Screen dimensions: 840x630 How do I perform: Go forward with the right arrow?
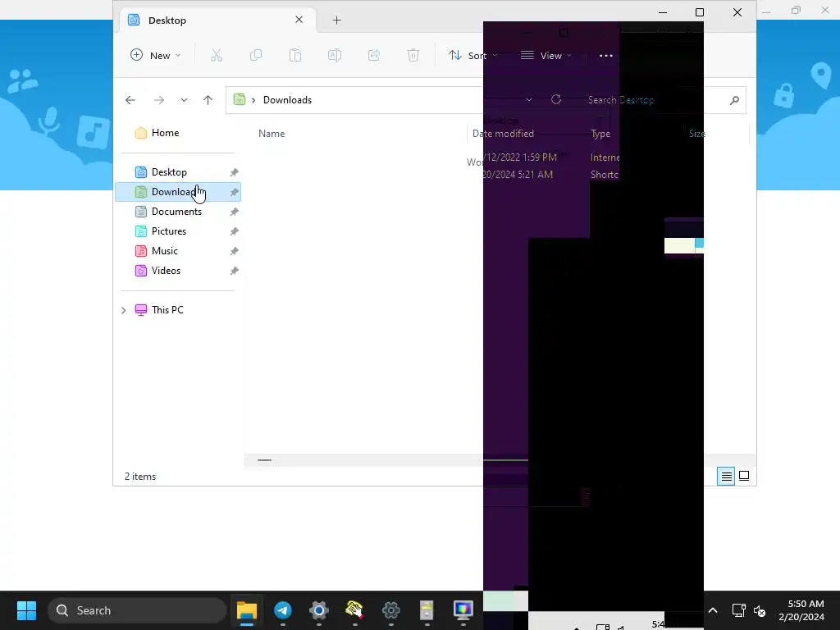pyautogui.click(x=159, y=100)
